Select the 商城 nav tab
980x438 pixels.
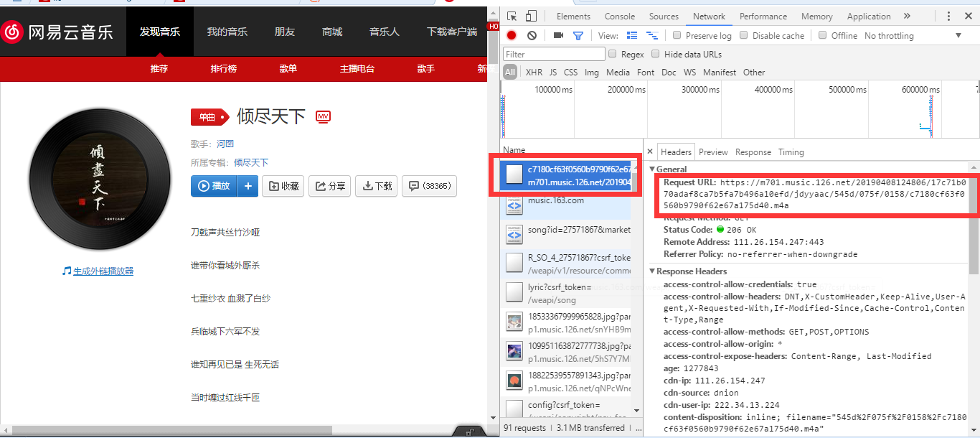(x=332, y=32)
